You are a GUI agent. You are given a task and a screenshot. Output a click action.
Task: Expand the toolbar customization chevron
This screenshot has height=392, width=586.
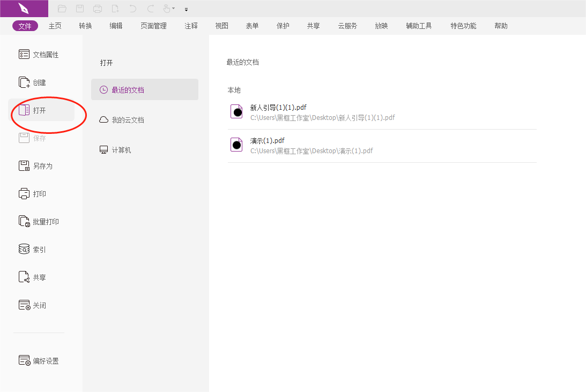pyautogui.click(x=186, y=9)
